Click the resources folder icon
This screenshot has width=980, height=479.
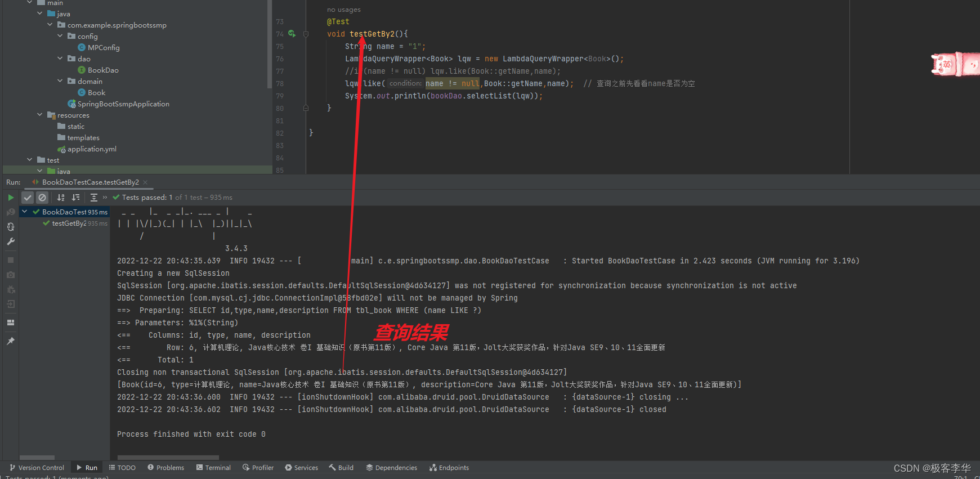51,115
